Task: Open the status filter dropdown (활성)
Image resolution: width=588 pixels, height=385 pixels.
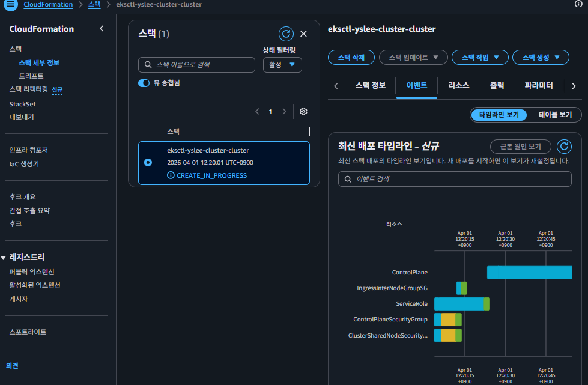Action: [x=282, y=64]
